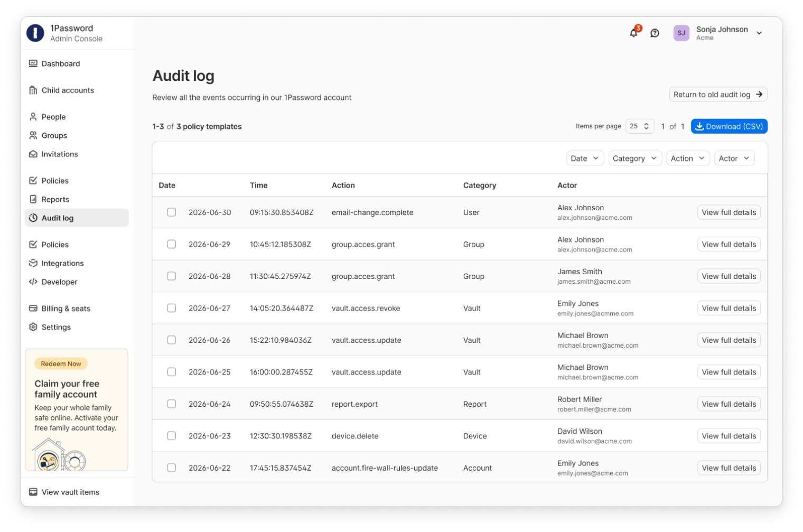Screen dimensions: 803x532
Task: Open Groups in the sidebar
Action: (x=54, y=135)
